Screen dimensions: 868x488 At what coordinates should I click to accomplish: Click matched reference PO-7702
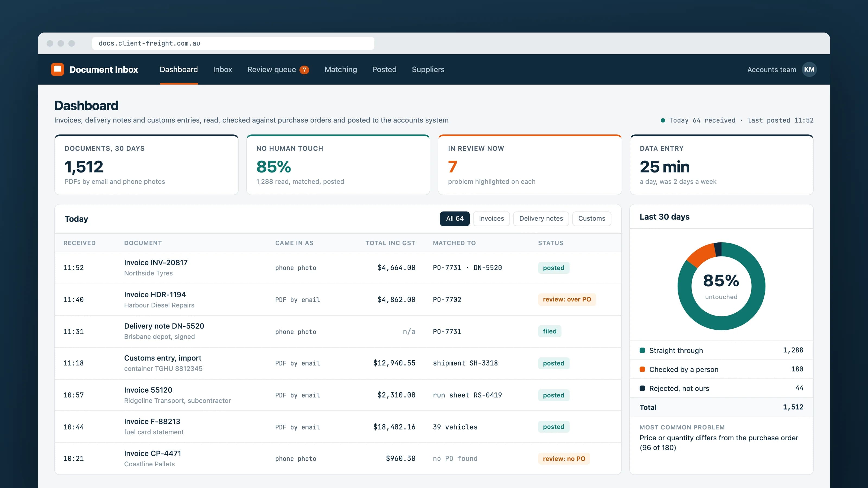[447, 300]
